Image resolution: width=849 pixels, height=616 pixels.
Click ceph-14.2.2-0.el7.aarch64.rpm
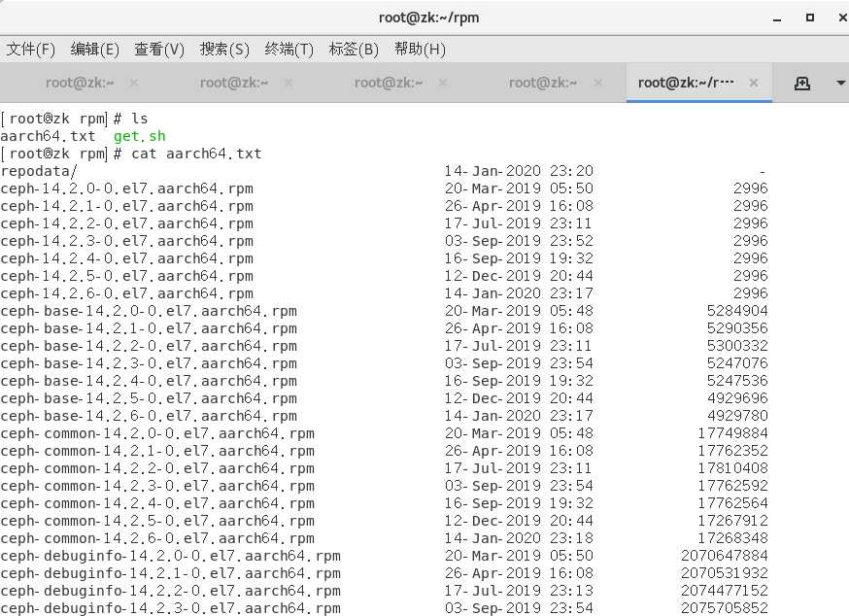click(126, 223)
